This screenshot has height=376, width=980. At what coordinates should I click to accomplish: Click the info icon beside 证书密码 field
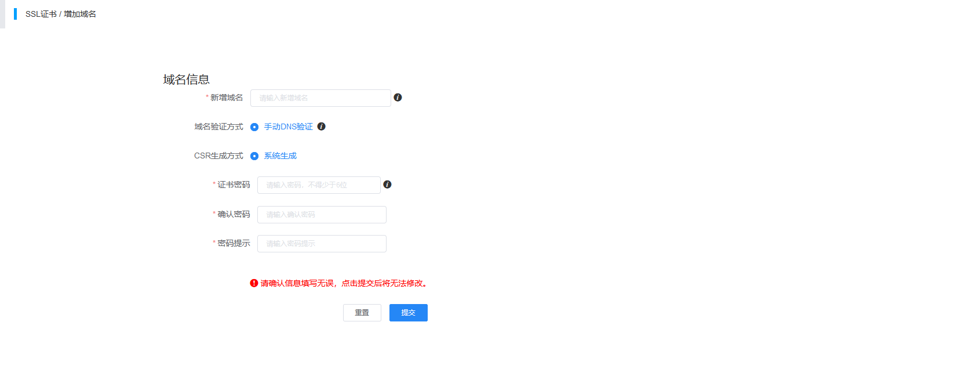tap(387, 185)
